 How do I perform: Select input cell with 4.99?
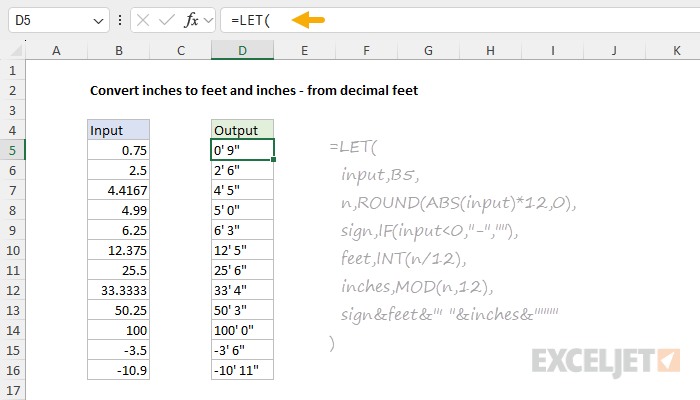(119, 210)
